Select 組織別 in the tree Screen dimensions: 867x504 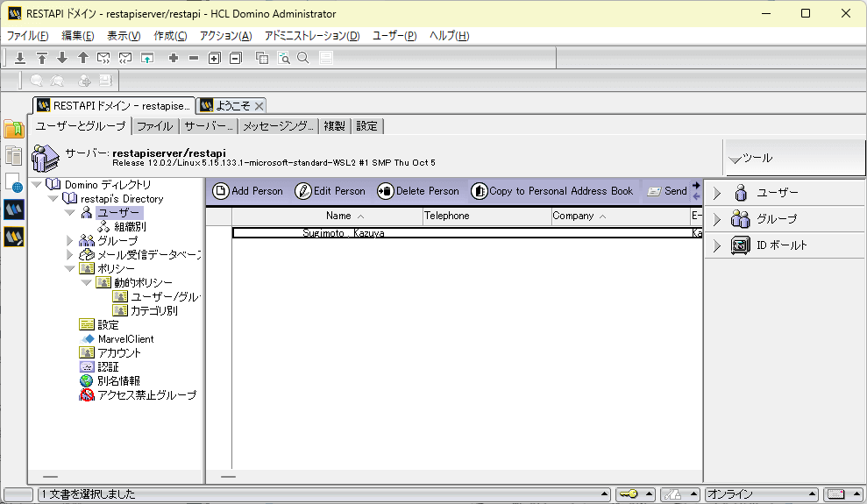(130, 227)
